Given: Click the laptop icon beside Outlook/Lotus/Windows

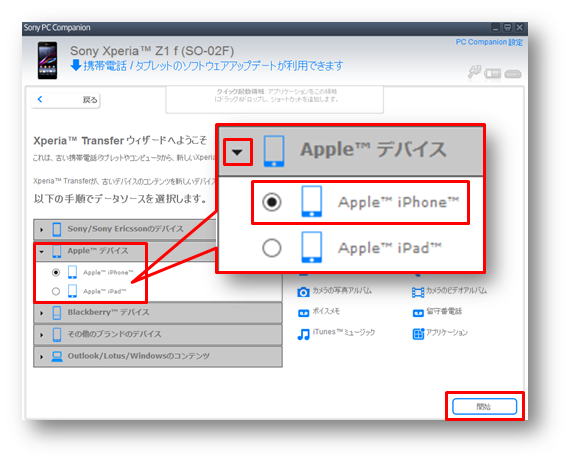Looking at the screenshot, I should coord(57,356).
